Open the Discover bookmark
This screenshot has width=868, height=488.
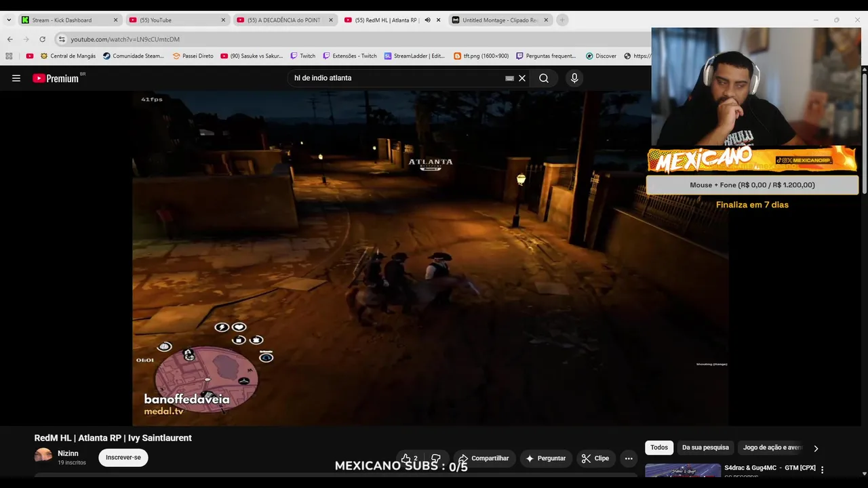[601, 56]
